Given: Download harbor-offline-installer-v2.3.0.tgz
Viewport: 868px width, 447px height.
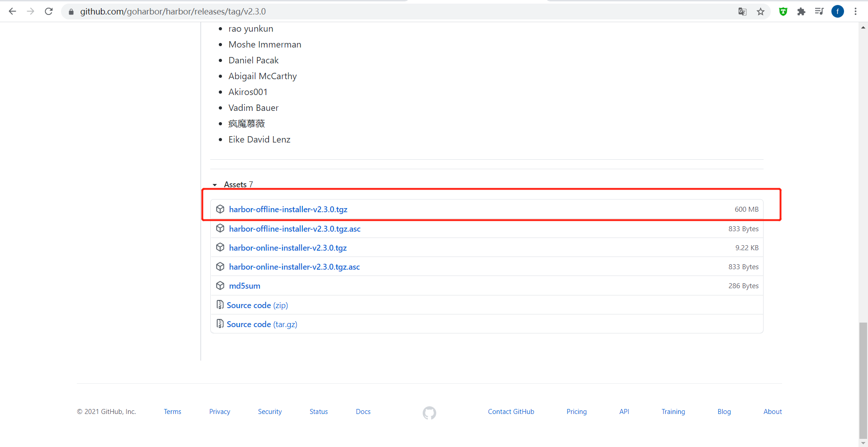Looking at the screenshot, I should click(x=288, y=209).
